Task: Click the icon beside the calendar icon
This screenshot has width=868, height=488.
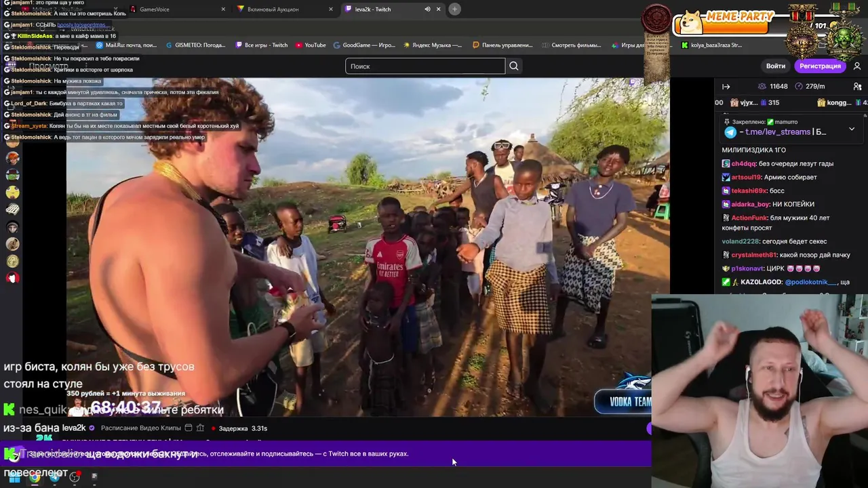Action: click(200, 428)
